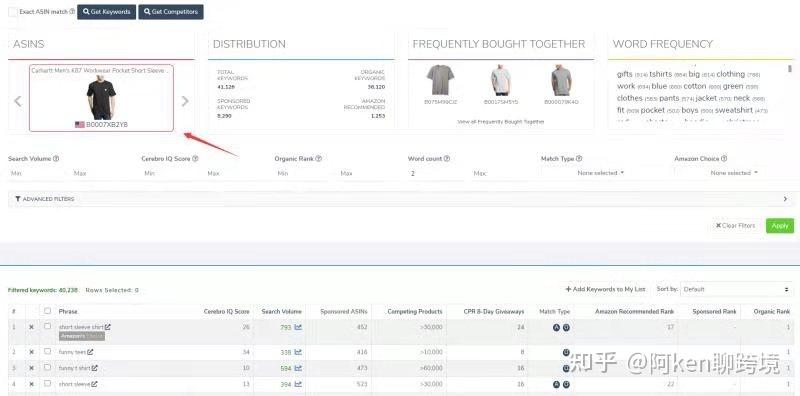Viewport: 800px width, 396px height.
Task: Open search volume trend chart for funny tees
Action: click(298, 352)
